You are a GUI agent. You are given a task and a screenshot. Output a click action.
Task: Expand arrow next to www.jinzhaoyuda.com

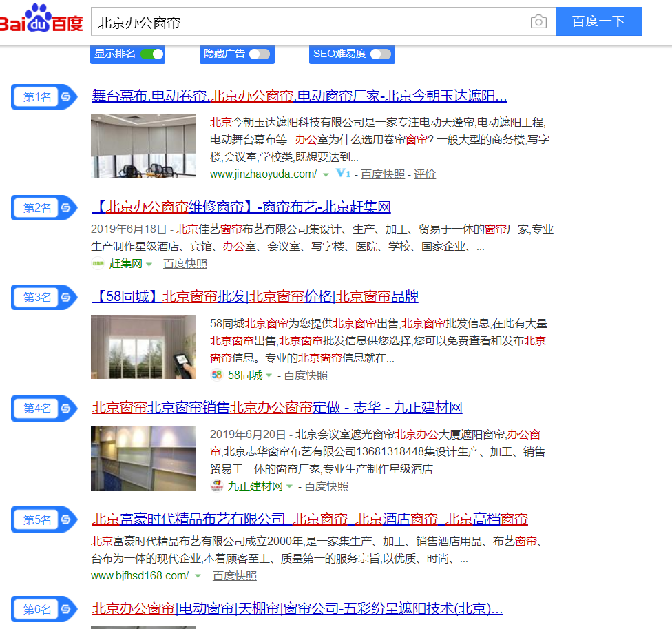coord(326,174)
